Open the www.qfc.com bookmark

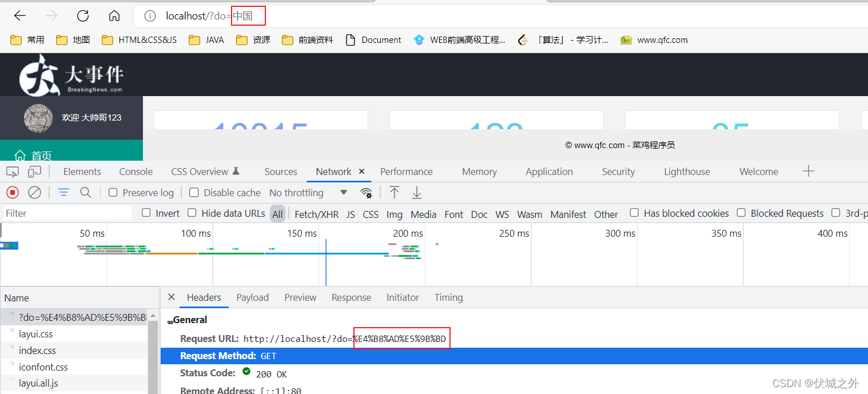[654, 40]
